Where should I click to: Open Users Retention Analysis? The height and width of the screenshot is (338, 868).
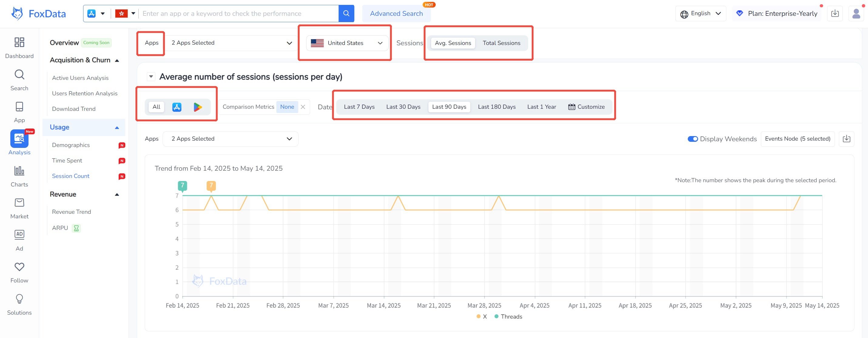(x=85, y=94)
